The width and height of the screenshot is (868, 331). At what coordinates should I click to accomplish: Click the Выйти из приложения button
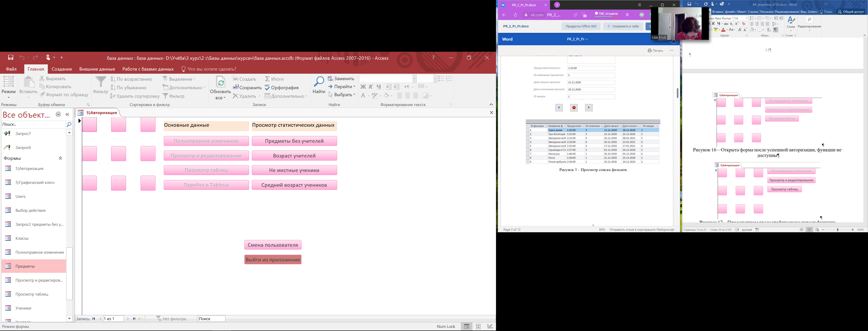point(273,259)
